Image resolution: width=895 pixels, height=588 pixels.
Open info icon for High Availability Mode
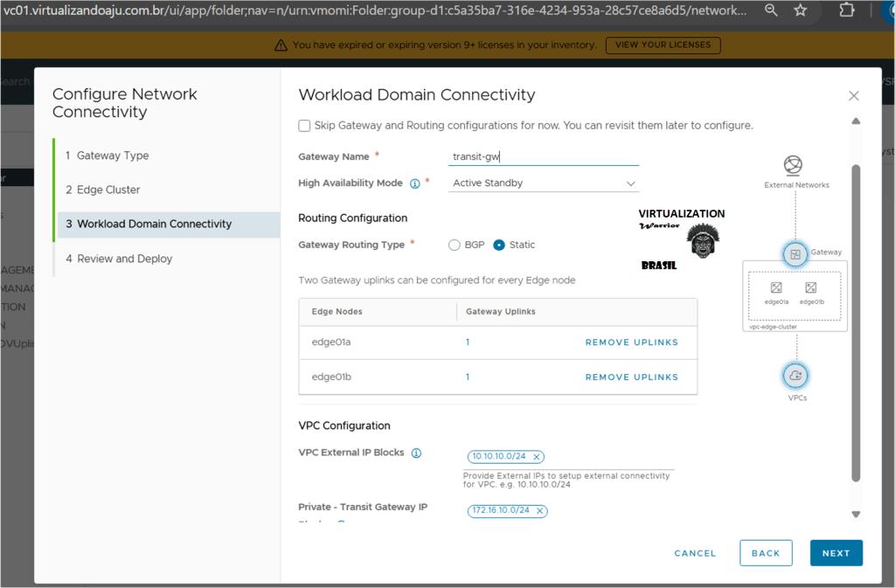pyautogui.click(x=414, y=183)
